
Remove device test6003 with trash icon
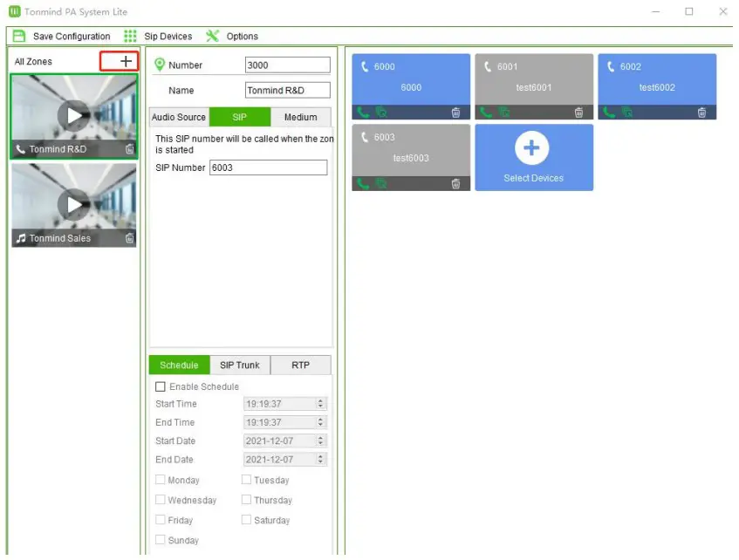tap(455, 184)
